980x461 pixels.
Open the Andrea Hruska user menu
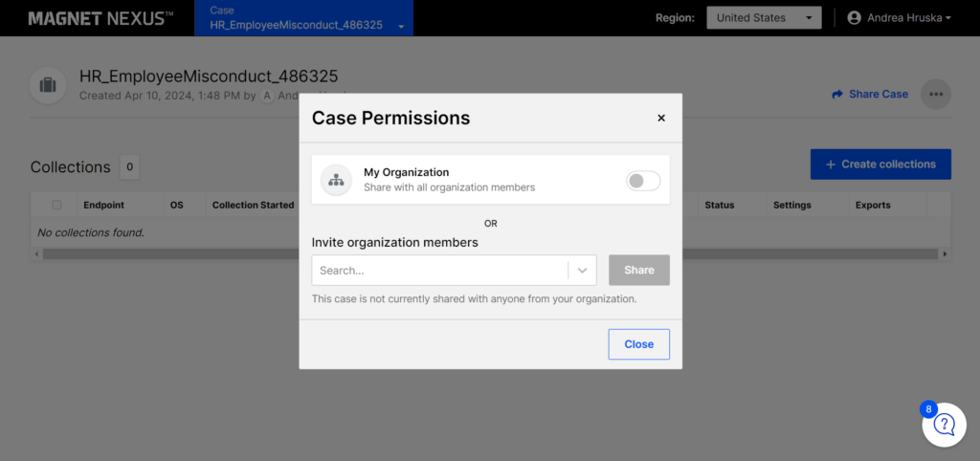click(x=900, y=18)
